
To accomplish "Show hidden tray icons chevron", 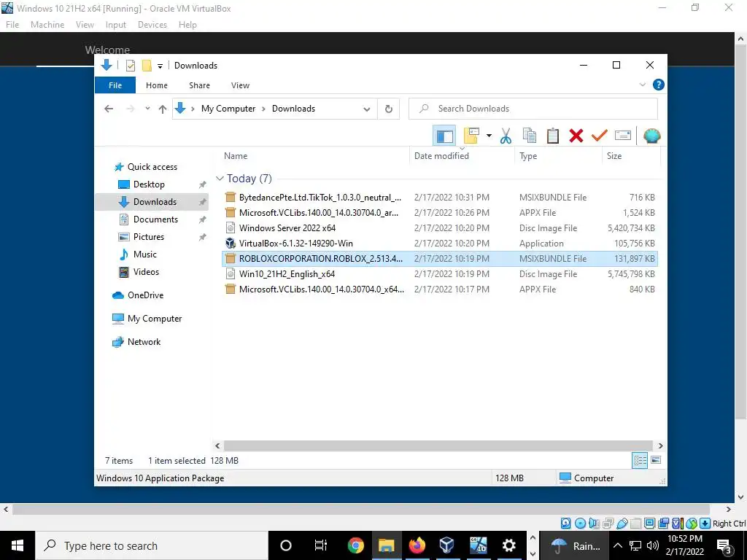I will [617, 545].
